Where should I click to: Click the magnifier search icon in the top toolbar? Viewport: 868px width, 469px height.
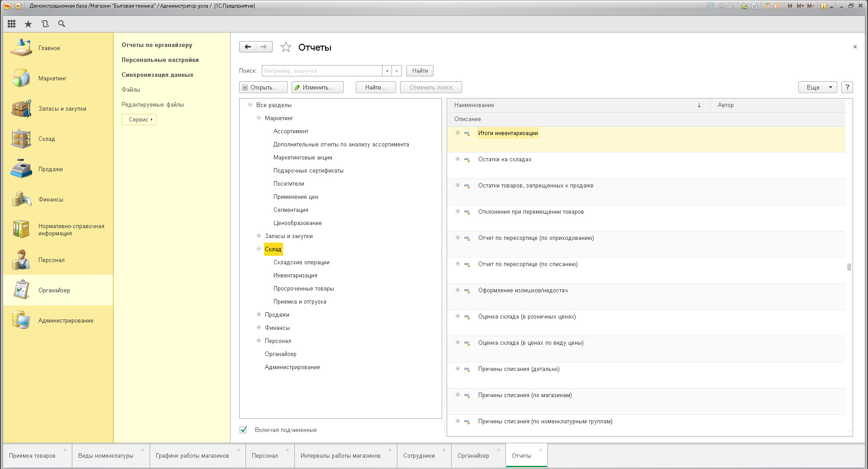tap(61, 24)
